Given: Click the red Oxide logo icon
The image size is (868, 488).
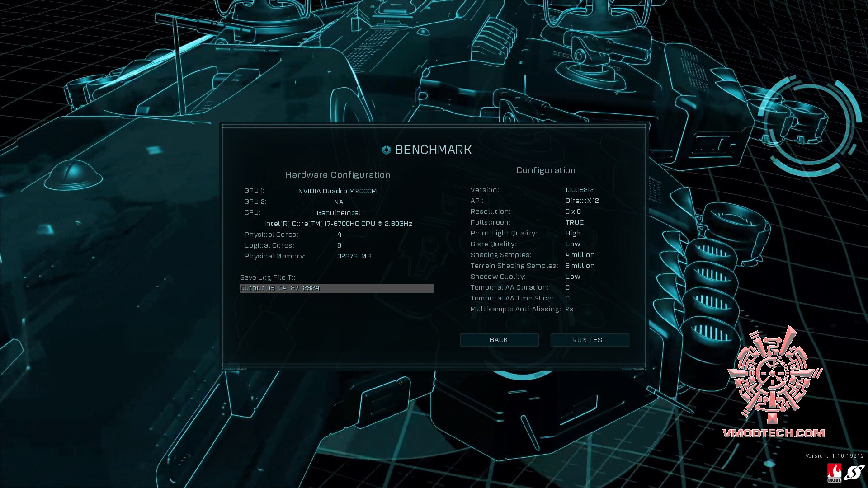Looking at the screenshot, I should [x=834, y=473].
